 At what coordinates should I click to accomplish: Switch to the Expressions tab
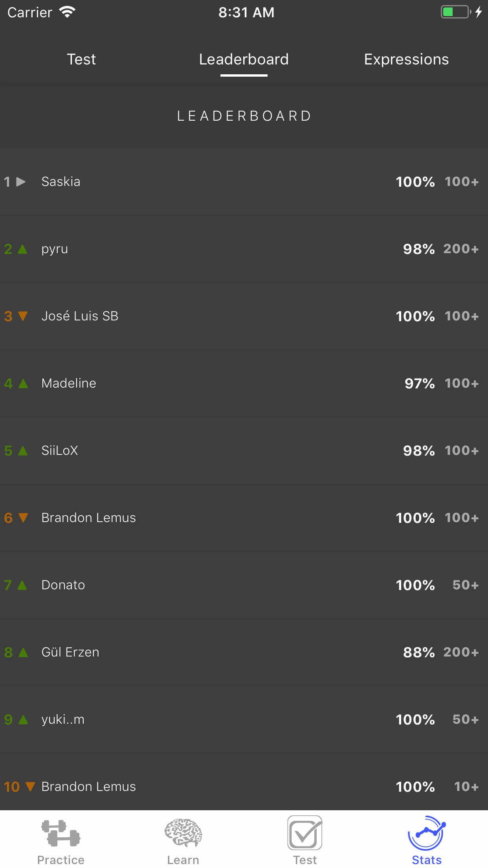click(x=406, y=59)
